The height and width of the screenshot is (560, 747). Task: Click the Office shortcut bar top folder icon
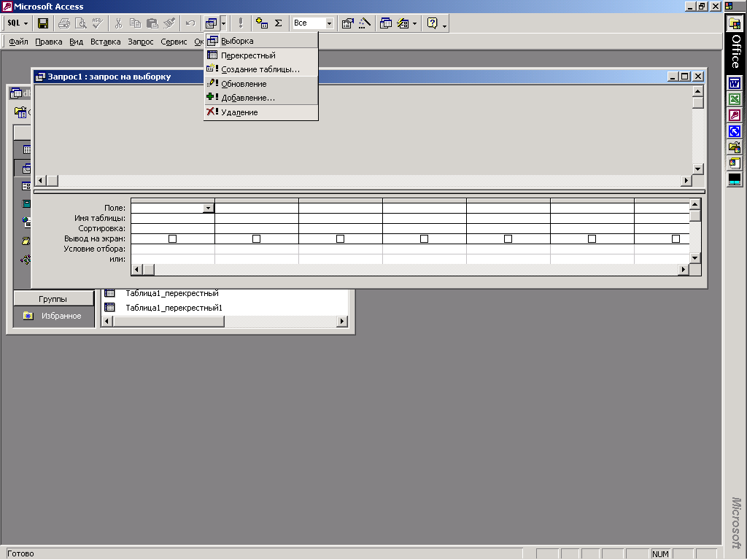click(x=735, y=24)
